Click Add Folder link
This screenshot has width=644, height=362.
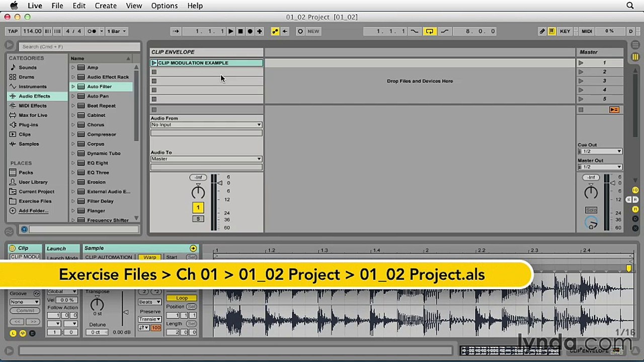tap(33, 211)
